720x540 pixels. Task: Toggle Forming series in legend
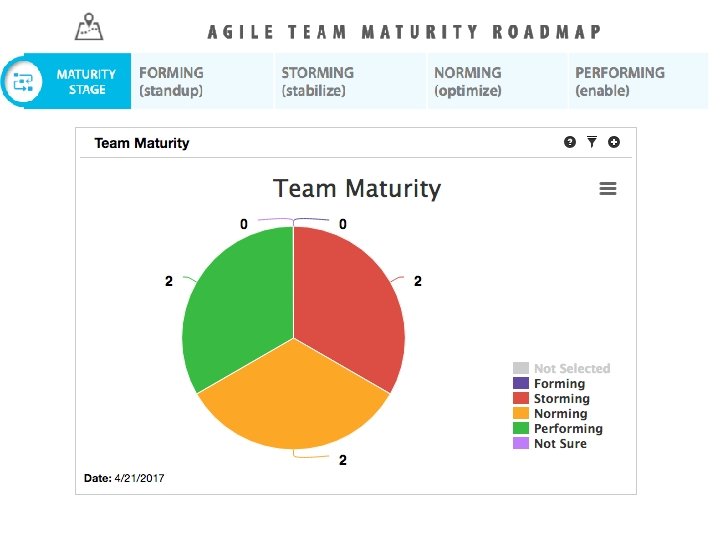click(559, 383)
